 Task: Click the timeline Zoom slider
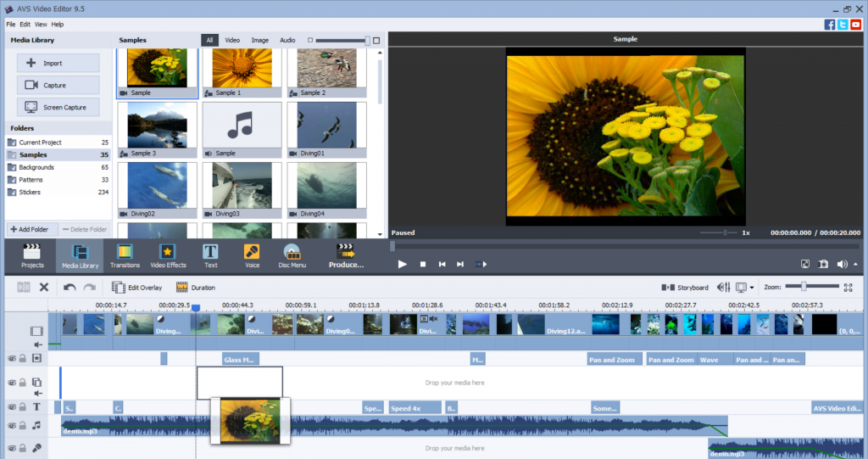point(803,287)
